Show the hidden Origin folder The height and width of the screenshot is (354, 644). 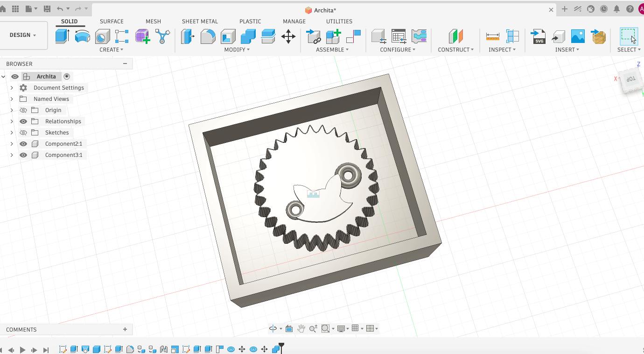tap(23, 110)
